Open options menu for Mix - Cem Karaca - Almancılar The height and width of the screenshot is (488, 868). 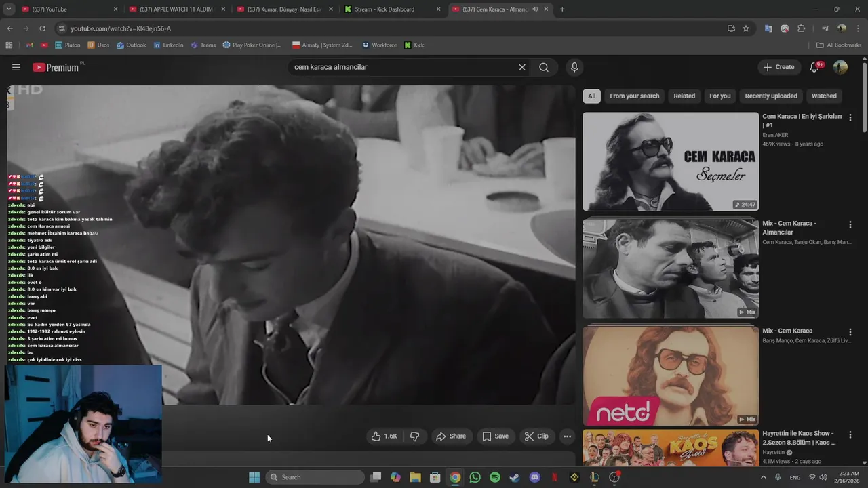click(850, 224)
